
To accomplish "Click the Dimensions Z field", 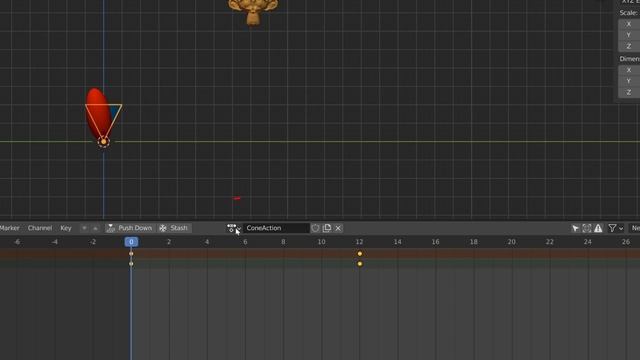I will point(629,92).
